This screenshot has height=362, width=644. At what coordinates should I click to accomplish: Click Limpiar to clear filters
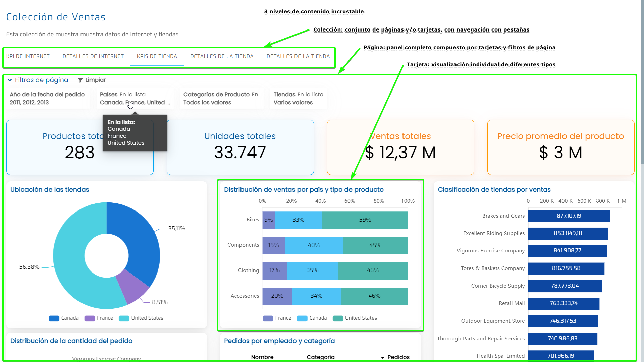pos(95,80)
